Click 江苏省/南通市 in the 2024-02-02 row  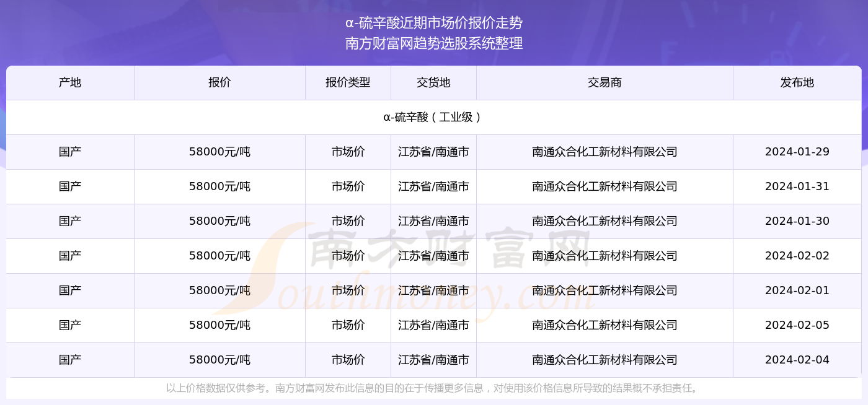(433, 256)
